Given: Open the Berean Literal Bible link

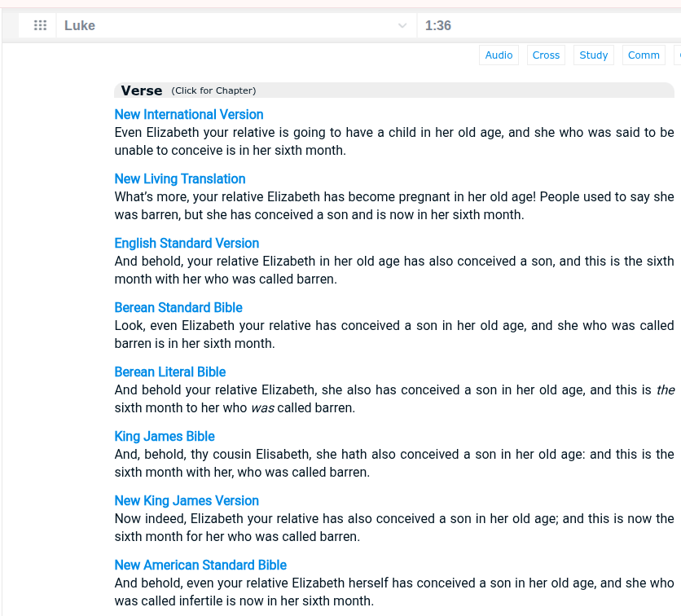Looking at the screenshot, I should [x=170, y=372].
